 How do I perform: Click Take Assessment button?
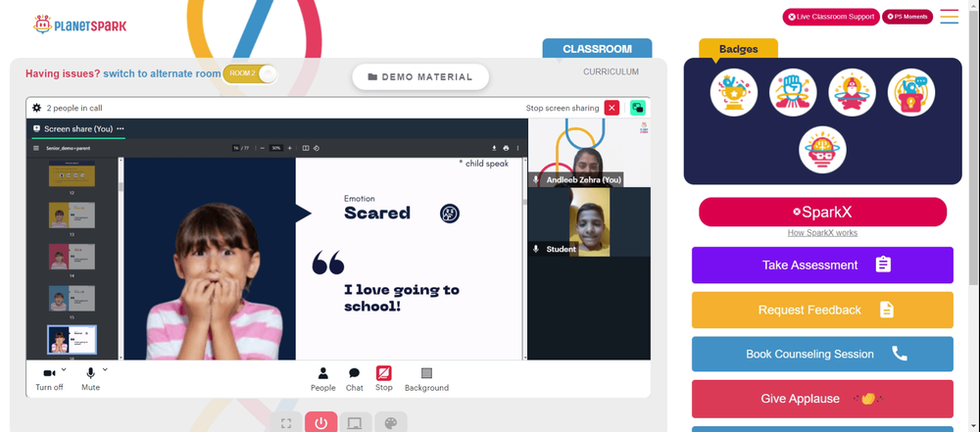[822, 265]
